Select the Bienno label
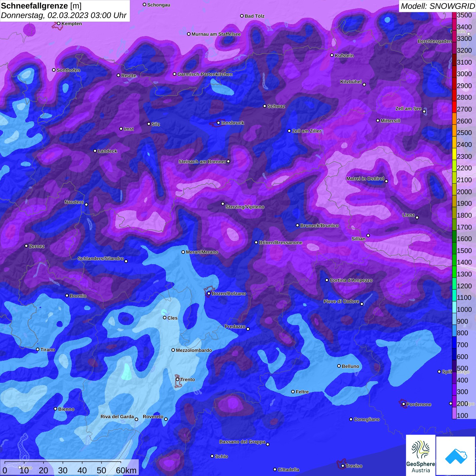 click(x=66, y=409)
